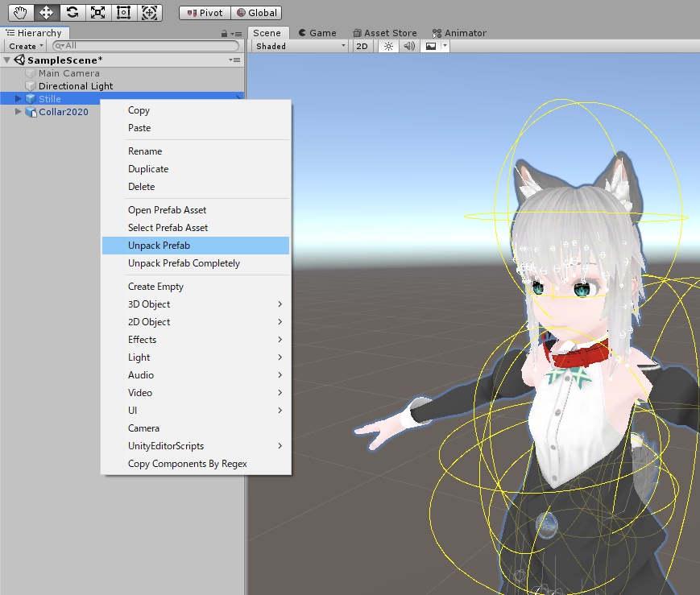Open the Audio submenu
Viewport: 700px width, 595px height.
[x=196, y=375]
